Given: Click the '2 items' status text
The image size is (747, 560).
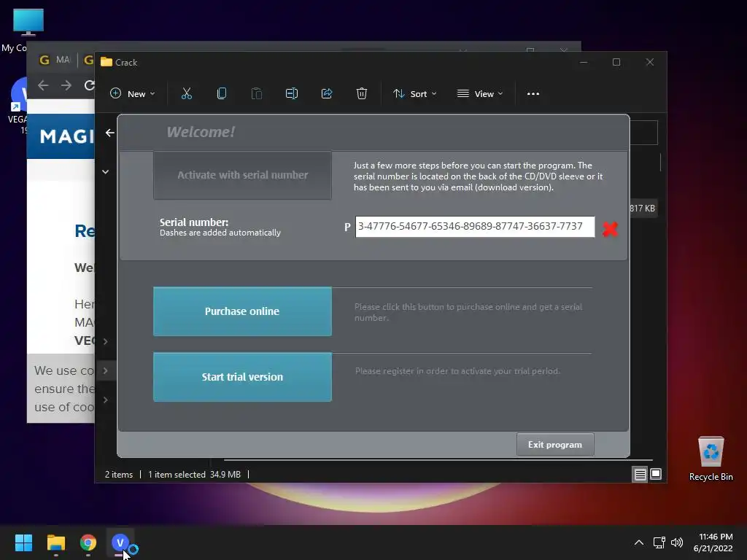Looking at the screenshot, I should coord(119,475).
